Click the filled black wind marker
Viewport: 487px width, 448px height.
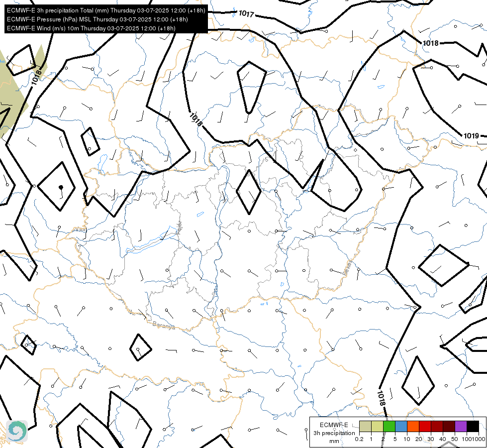(61, 187)
